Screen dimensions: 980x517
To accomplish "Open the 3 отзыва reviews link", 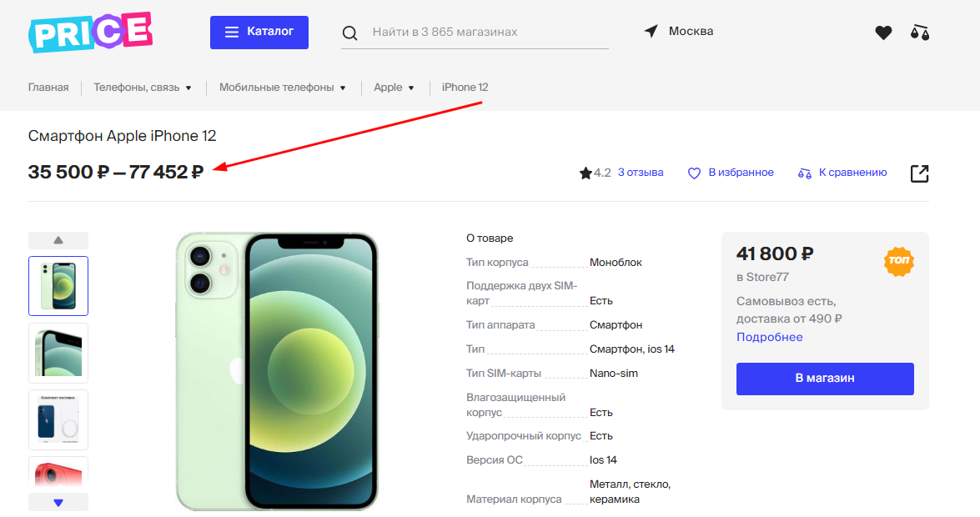I will pyautogui.click(x=641, y=173).
